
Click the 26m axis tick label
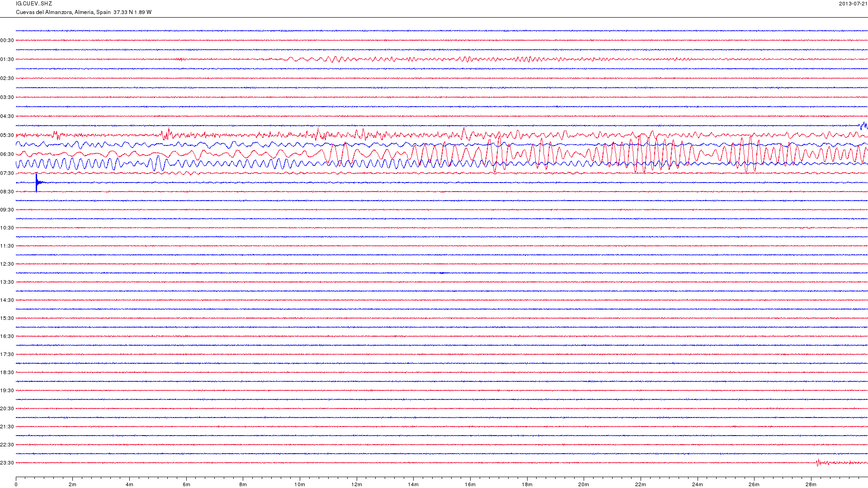coord(754,484)
